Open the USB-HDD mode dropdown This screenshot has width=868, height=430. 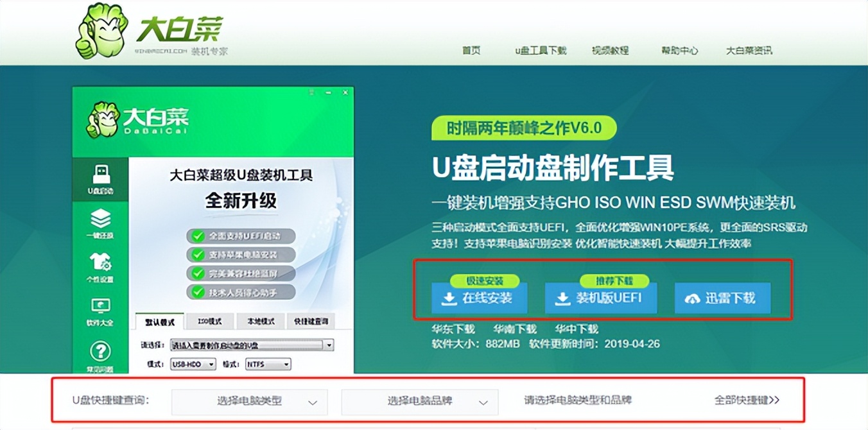pos(194,364)
